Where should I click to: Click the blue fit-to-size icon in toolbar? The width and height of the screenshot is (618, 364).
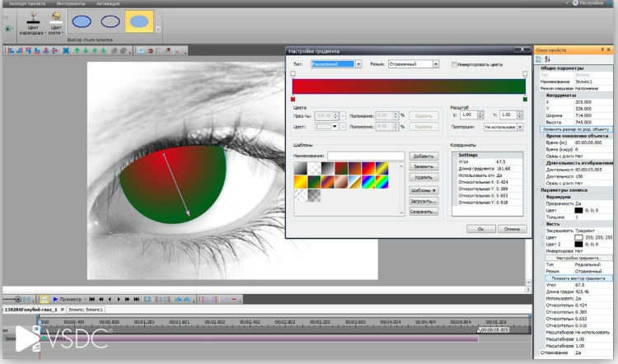pos(65,50)
